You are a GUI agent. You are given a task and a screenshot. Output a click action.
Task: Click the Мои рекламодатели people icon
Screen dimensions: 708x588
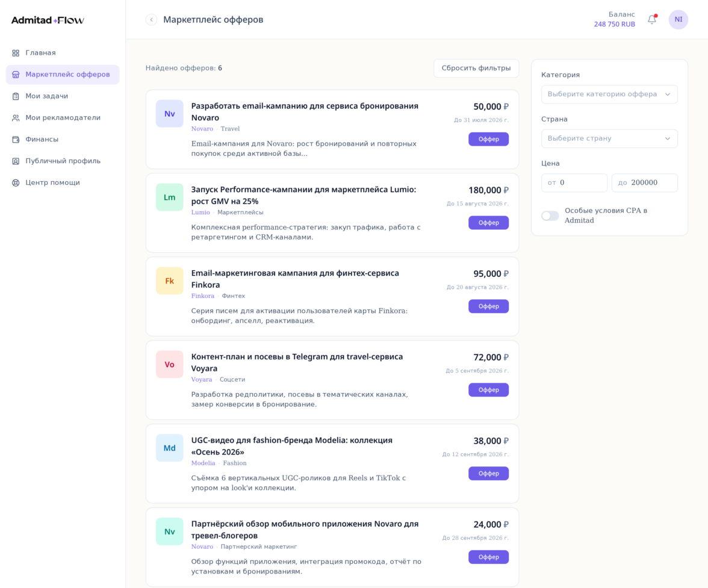pyautogui.click(x=16, y=118)
